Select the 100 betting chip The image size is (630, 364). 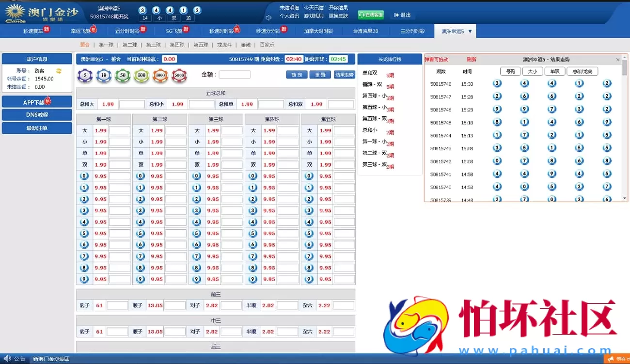[142, 75]
